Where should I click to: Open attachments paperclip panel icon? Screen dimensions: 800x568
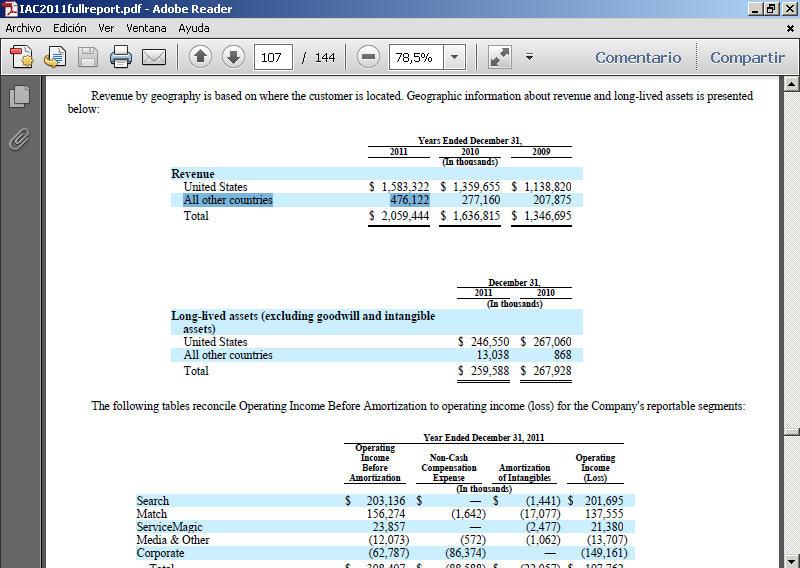click(x=19, y=139)
